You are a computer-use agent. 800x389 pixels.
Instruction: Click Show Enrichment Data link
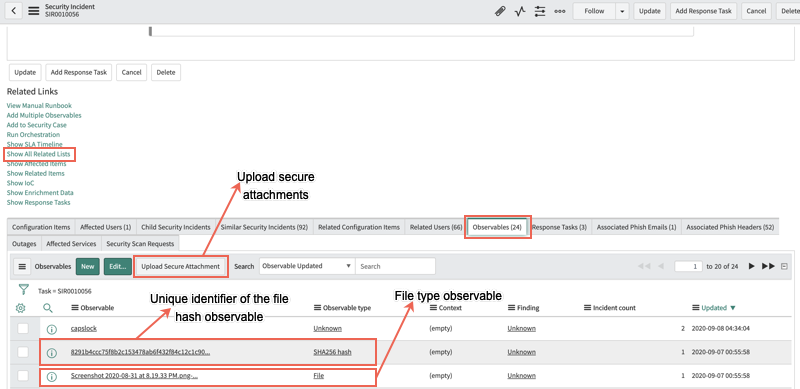click(x=40, y=193)
